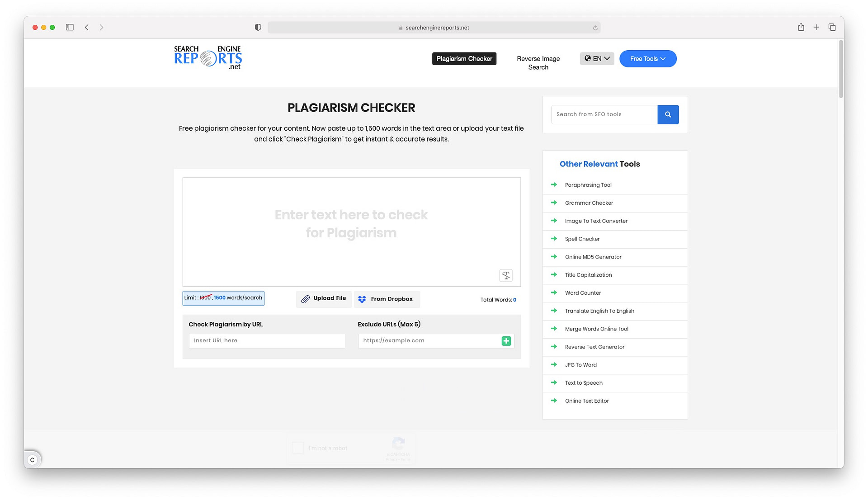Click the SEO tools search button
This screenshot has width=868, height=500.
point(668,114)
